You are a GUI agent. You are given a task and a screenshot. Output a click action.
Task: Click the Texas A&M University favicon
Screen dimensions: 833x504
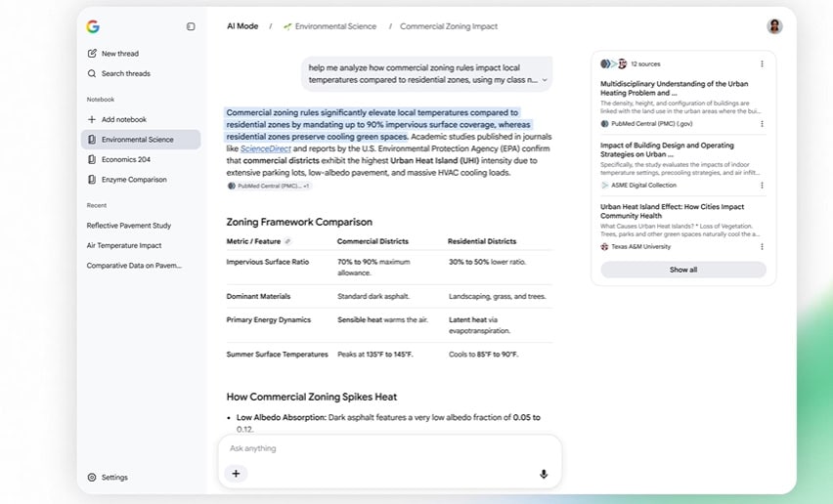604,247
